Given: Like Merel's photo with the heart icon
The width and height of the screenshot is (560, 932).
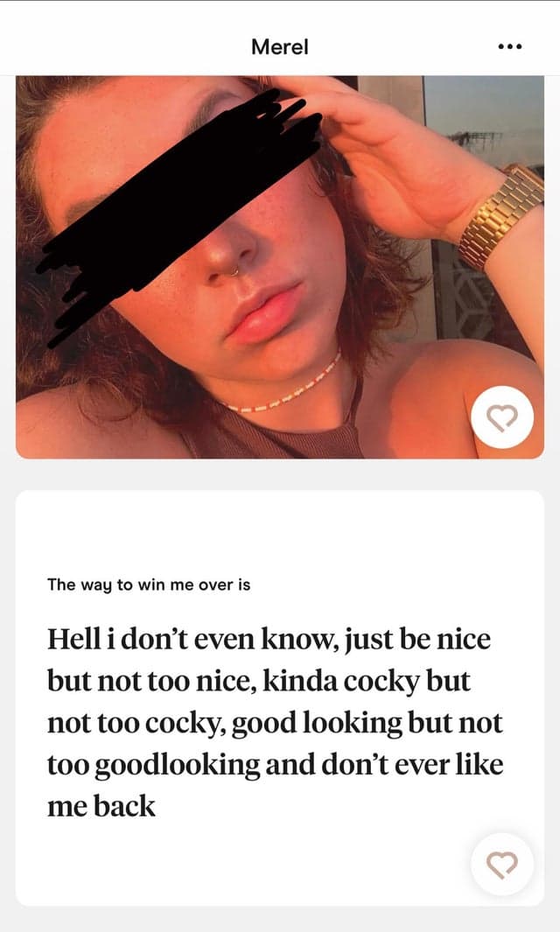Looking at the screenshot, I should click(502, 417).
